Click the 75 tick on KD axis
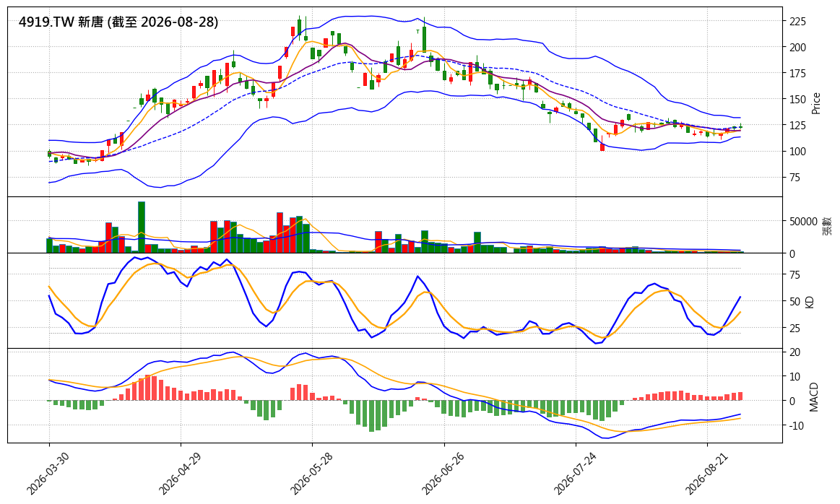 (x=795, y=275)
